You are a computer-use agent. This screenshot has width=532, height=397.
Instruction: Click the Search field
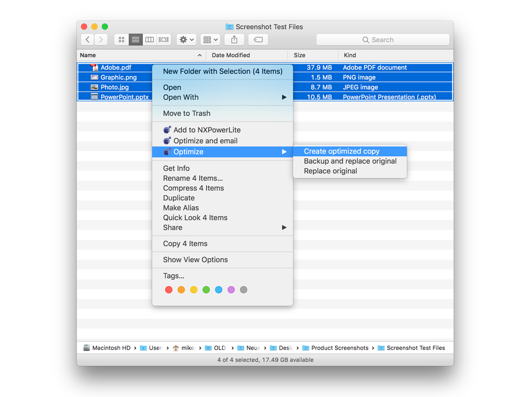(383, 39)
